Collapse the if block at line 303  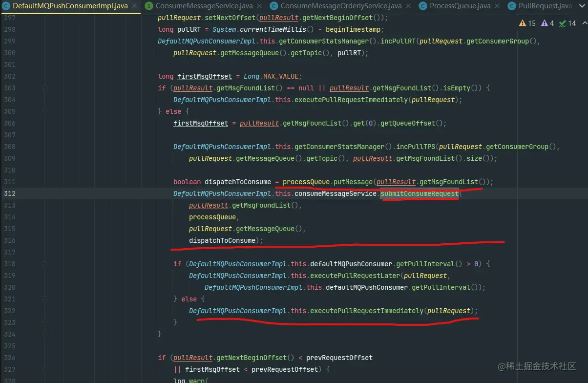point(44,88)
